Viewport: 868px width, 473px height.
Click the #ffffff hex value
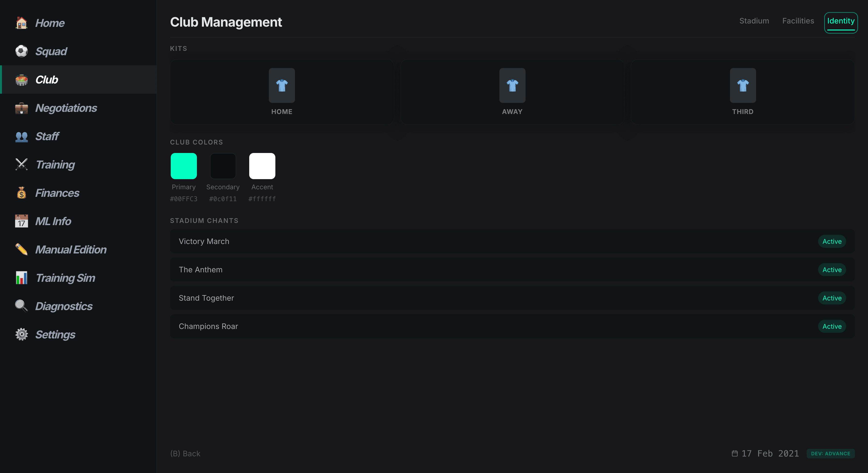click(x=262, y=199)
